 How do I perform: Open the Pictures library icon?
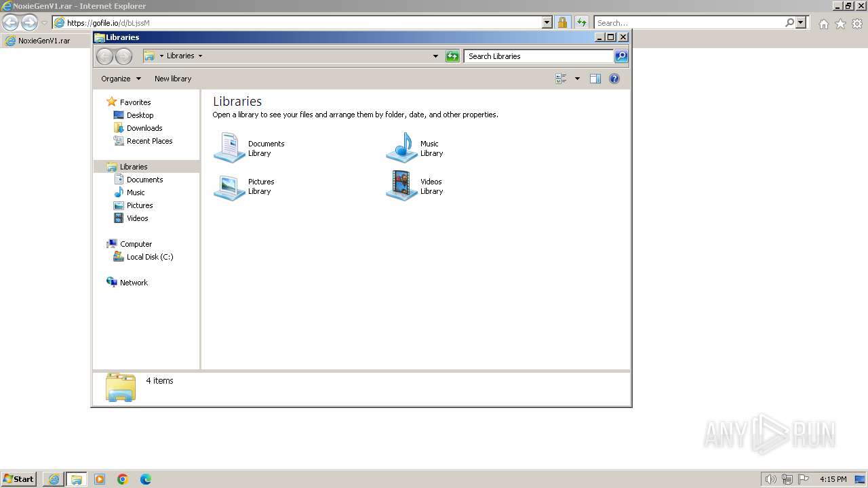229,186
